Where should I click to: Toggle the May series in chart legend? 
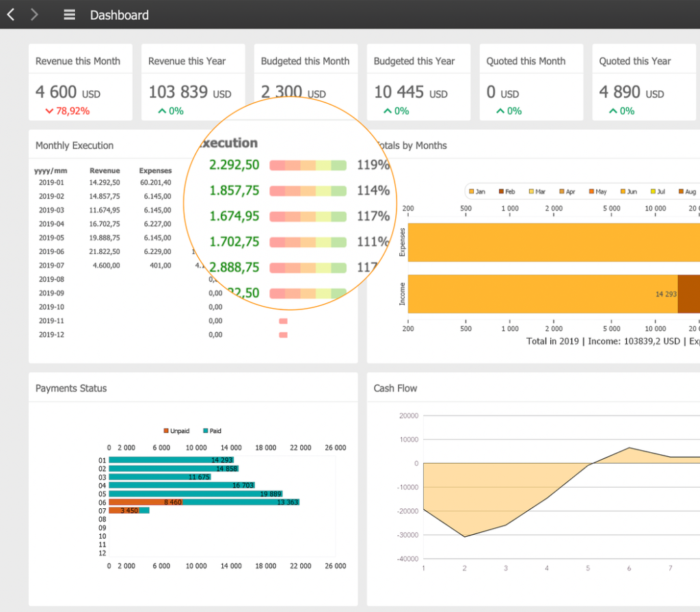(596, 192)
